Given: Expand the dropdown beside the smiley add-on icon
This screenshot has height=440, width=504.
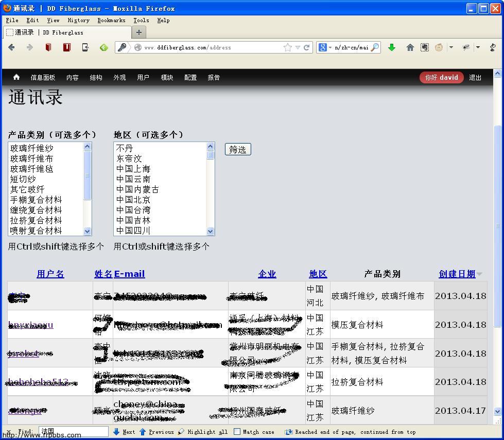Looking at the screenshot, I should pyautogui.click(x=451, y=47).
